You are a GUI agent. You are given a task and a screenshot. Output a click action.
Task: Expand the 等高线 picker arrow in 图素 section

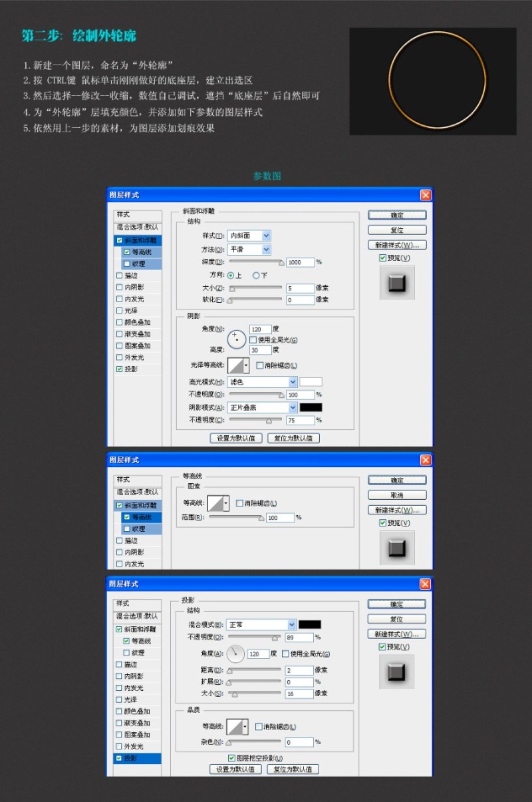(x=226, y=503)
